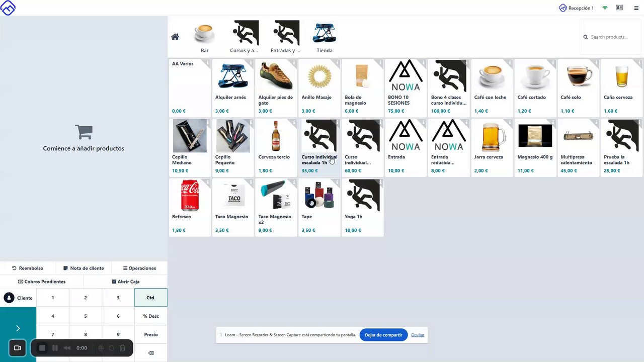Click the Loom camera toggle icon
Viewport: 644px width, 362px height.
(17, 348)
